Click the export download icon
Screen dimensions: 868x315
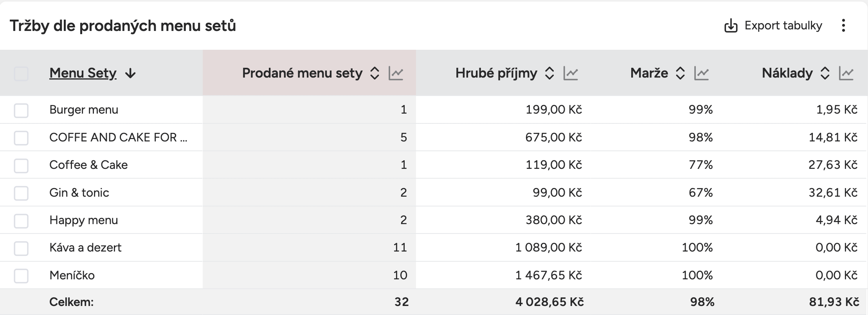(x=731, y=26)
